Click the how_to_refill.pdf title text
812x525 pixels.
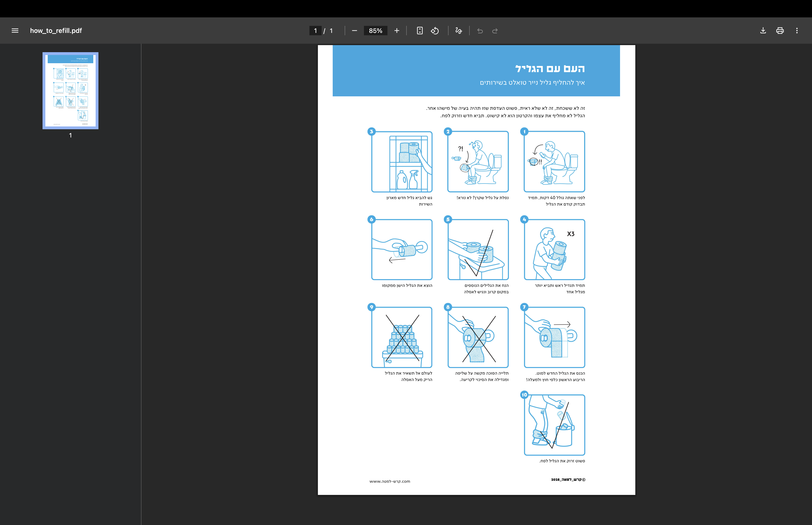tap(56, 31)
